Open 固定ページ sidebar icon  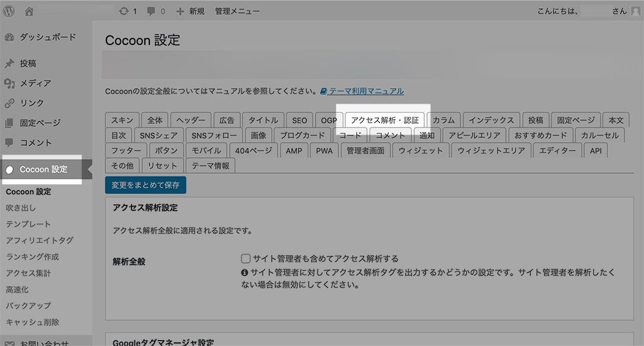9,122
